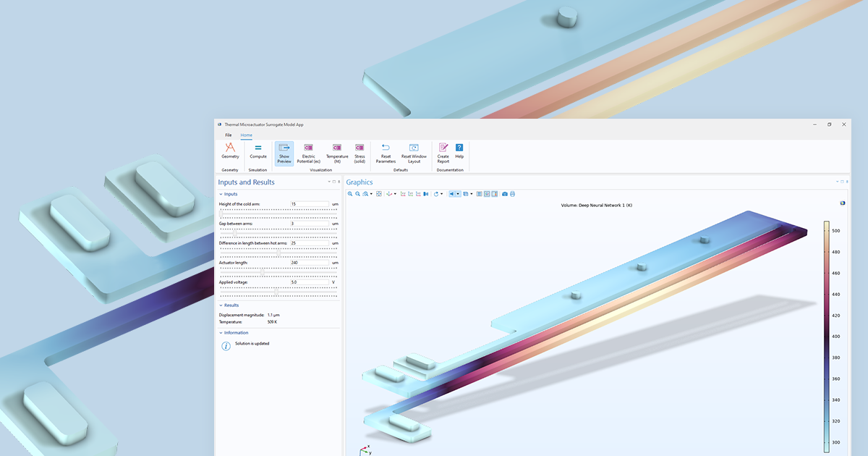Print the current graphics view
This screenshot has height=456, width=868.
click(x=513, y=193)
